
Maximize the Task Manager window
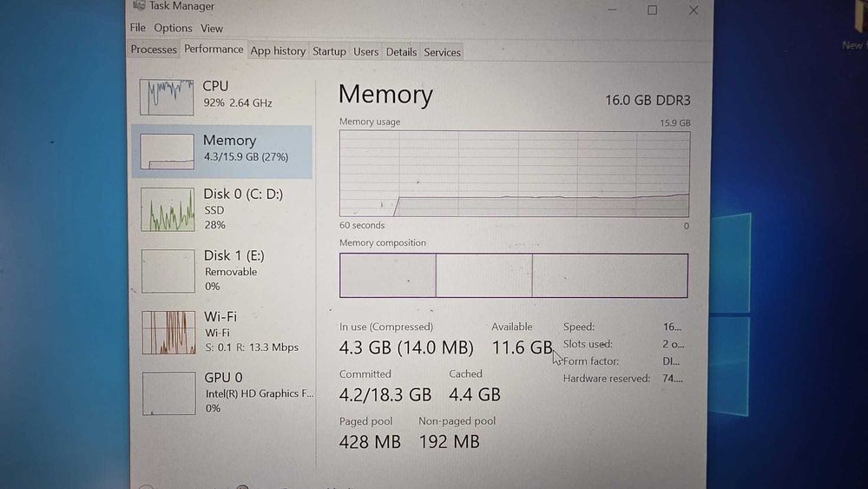pyautogui.click(x=652, y=10)
